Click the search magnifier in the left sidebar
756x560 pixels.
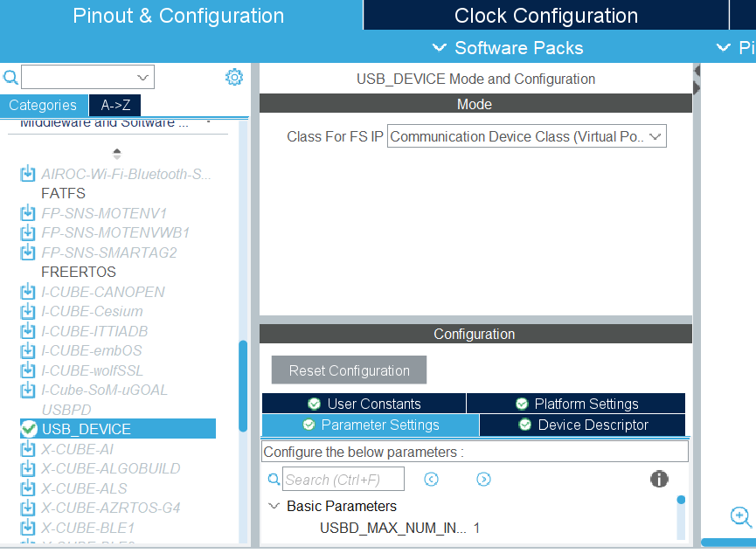coord(10,77)
